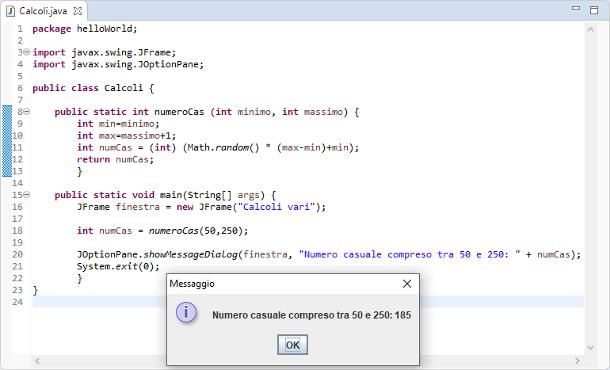Image resolution: width=610 pixels, height=370 pixels.
Task: Click the 'return numCas;' line
Action: point(116,160)
